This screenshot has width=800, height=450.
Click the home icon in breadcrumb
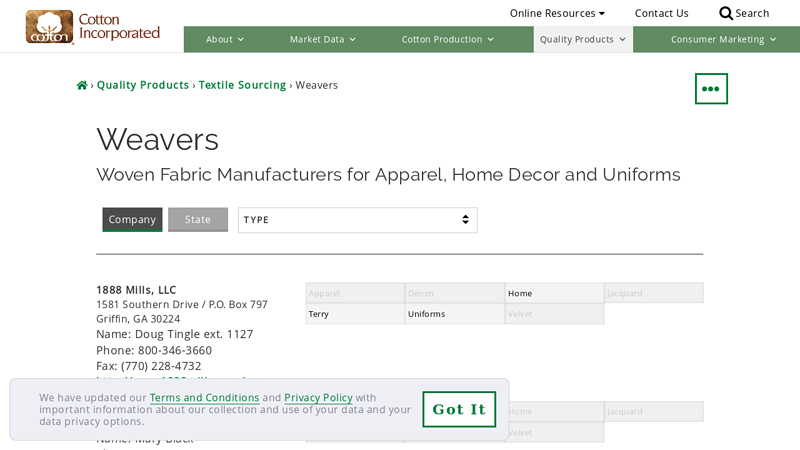[82, 86]
